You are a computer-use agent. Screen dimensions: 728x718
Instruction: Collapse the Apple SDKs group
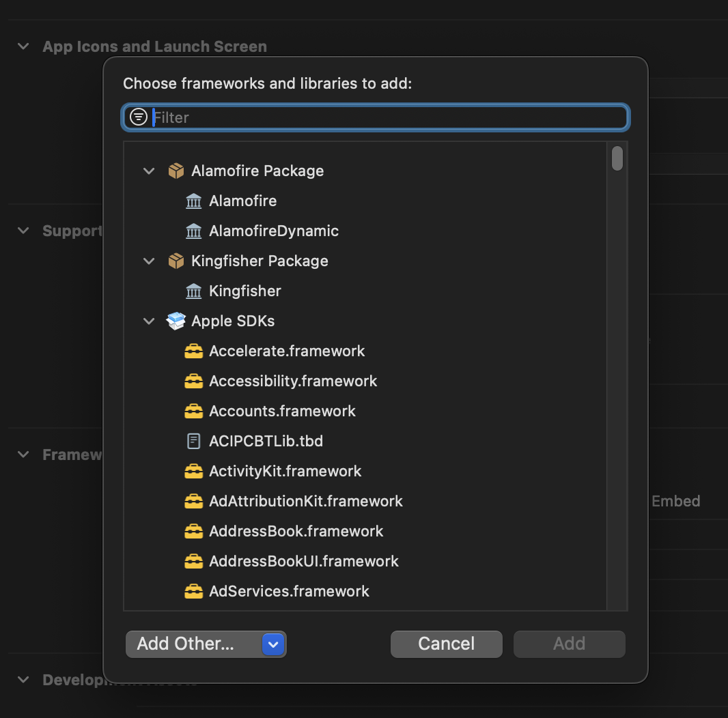click(x=149, y=321)
